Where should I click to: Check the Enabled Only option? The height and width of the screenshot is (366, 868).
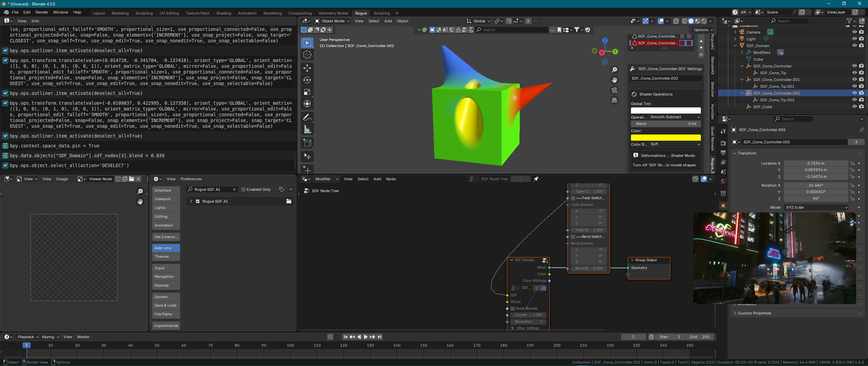point(243,189)
